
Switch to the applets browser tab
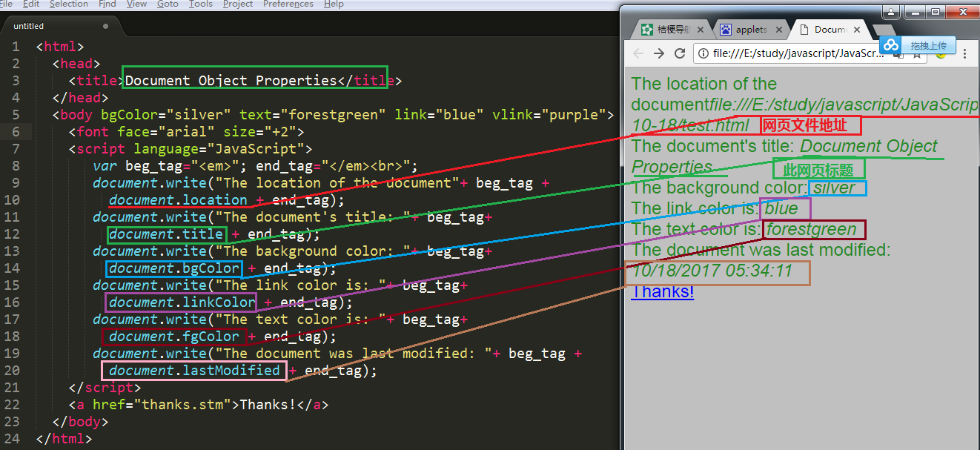coord(751,28)
